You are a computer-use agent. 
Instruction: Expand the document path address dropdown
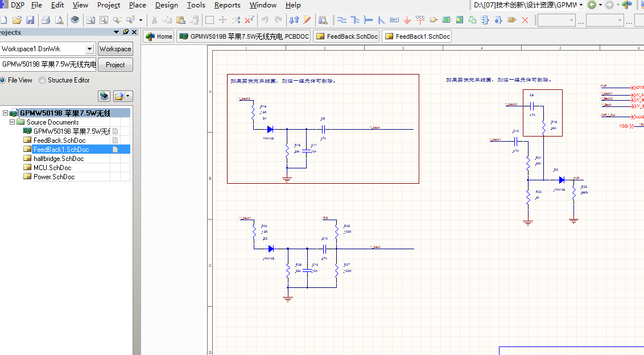(x=581, y=5)
